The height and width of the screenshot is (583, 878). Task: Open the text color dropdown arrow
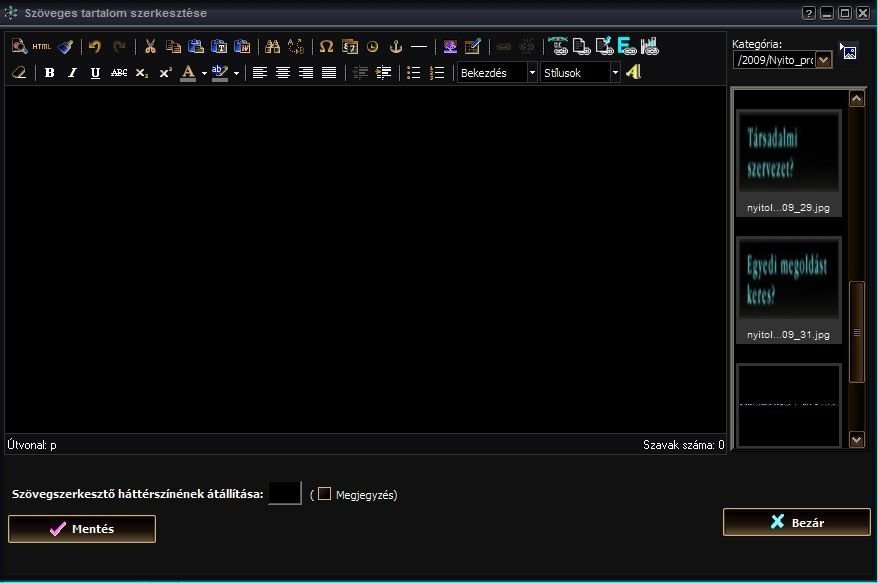pyautogui.click(x=204, y=73)
